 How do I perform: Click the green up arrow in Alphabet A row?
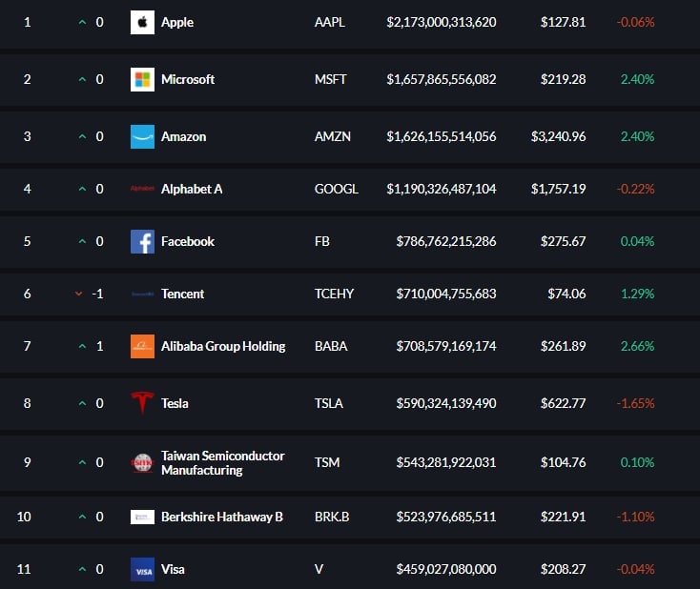click(82, 189)
